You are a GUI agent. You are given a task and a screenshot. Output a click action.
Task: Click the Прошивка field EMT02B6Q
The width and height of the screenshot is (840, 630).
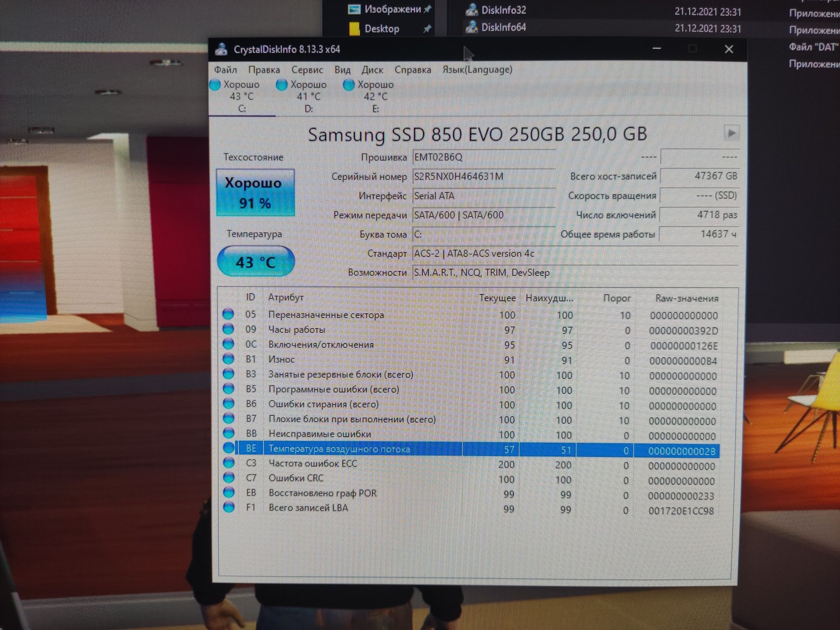pyautogui.click(x=484, y=157)
